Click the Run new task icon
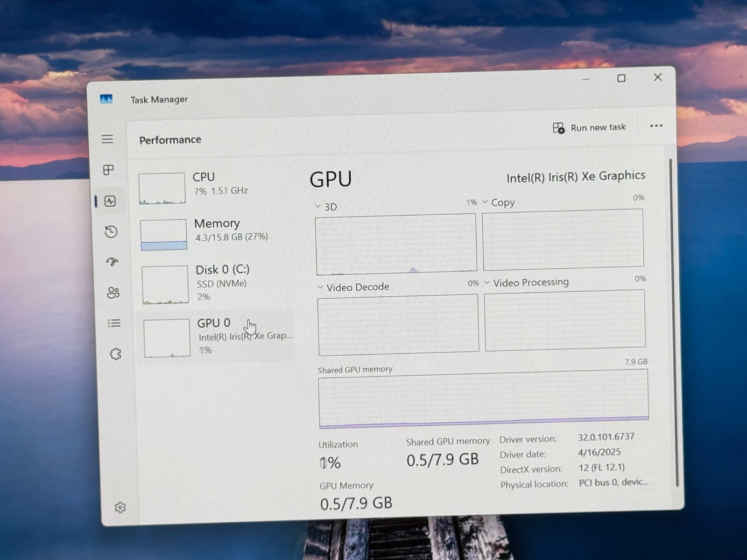 coord(558,128)
